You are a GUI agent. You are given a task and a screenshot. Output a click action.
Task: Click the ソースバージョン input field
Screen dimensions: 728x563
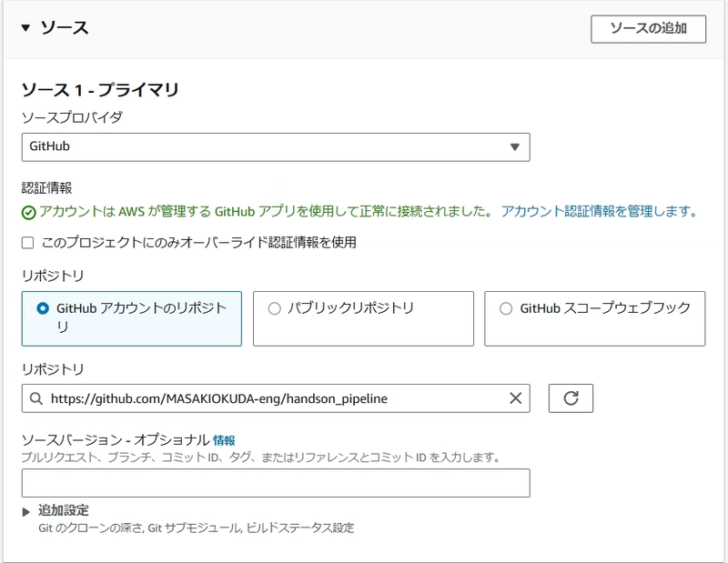pyautogui.click(x=276, y=483)
